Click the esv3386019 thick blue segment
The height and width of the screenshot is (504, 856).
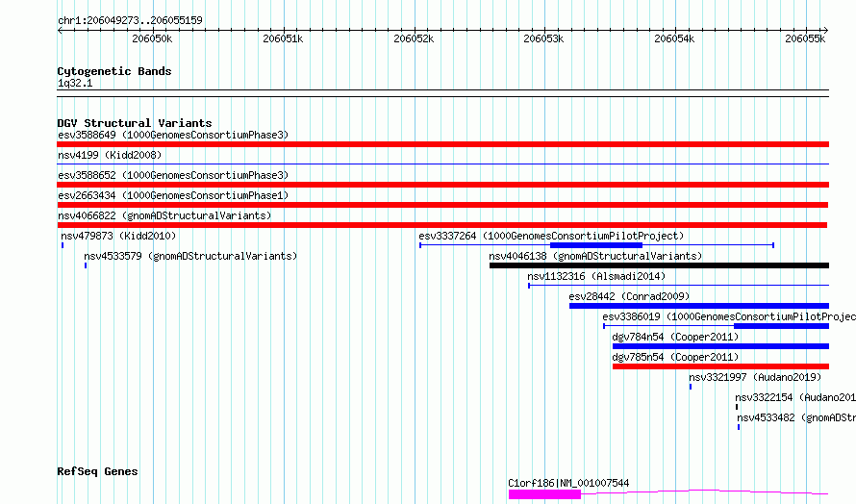point(782,326)
